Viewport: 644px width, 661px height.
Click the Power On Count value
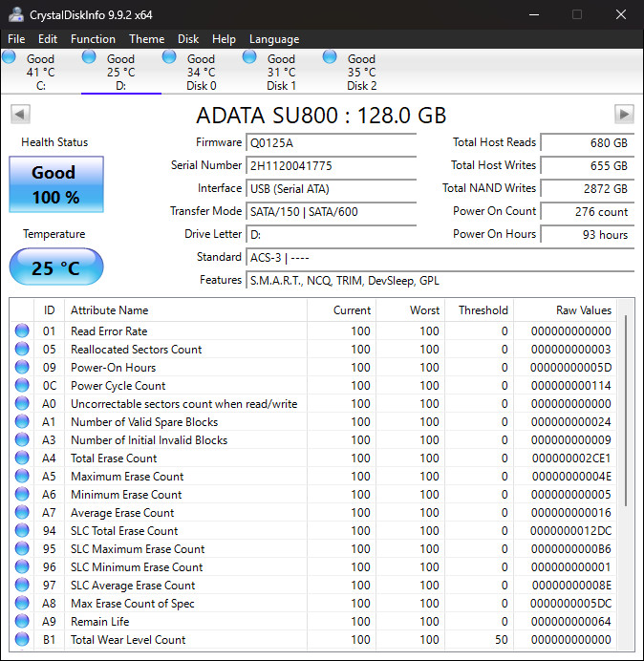tap(588, 211)
